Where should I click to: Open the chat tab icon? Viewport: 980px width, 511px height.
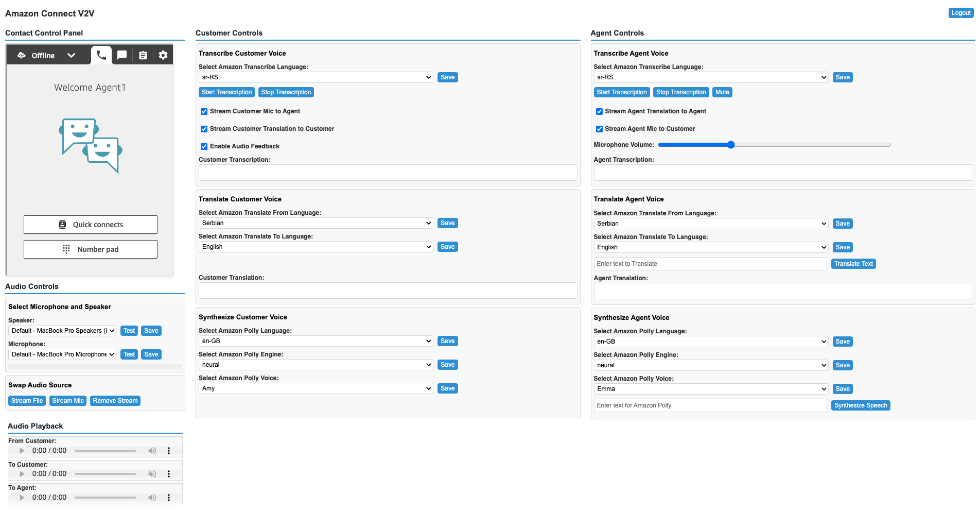point(122,55)
